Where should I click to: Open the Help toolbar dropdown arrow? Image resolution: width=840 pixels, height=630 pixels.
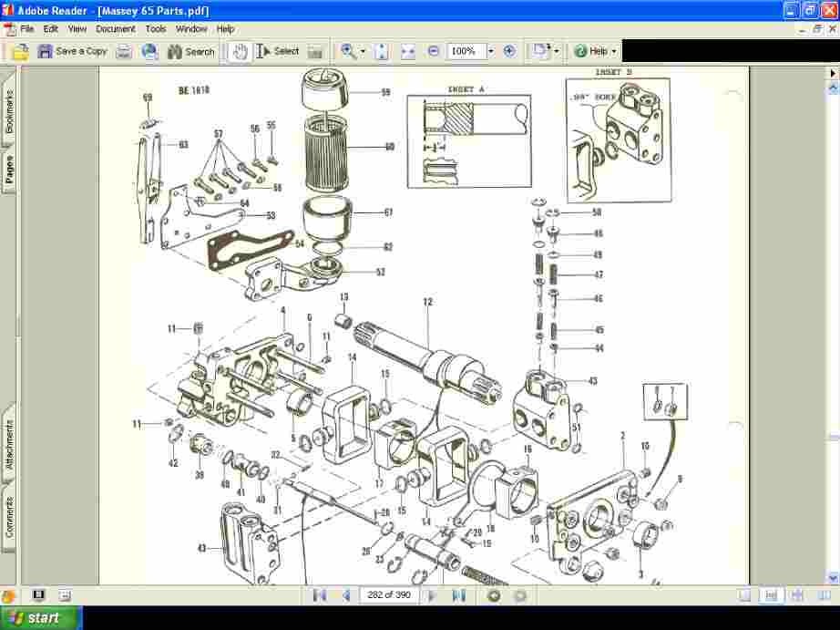[x=614, y=52]
